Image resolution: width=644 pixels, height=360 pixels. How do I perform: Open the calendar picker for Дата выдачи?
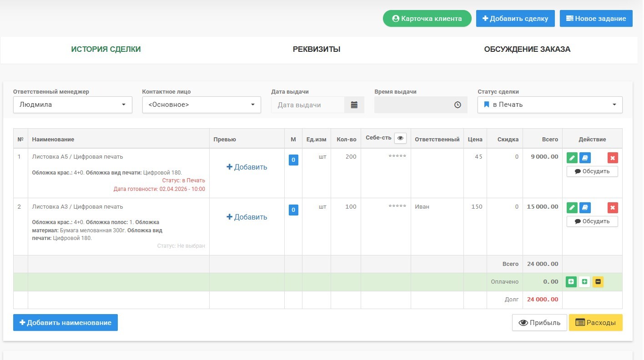pos(354,105)
